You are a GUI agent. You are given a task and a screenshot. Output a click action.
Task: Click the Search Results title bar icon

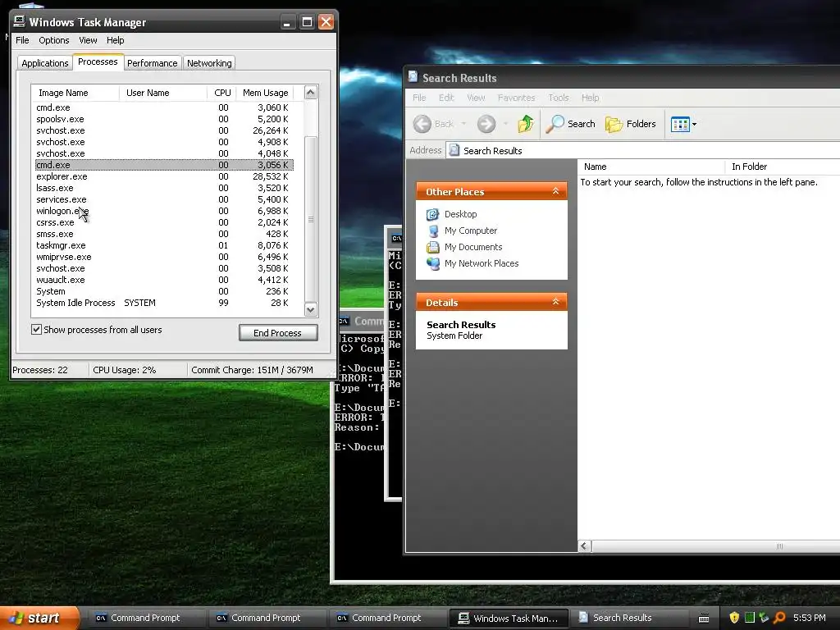(x=413, y=76)
